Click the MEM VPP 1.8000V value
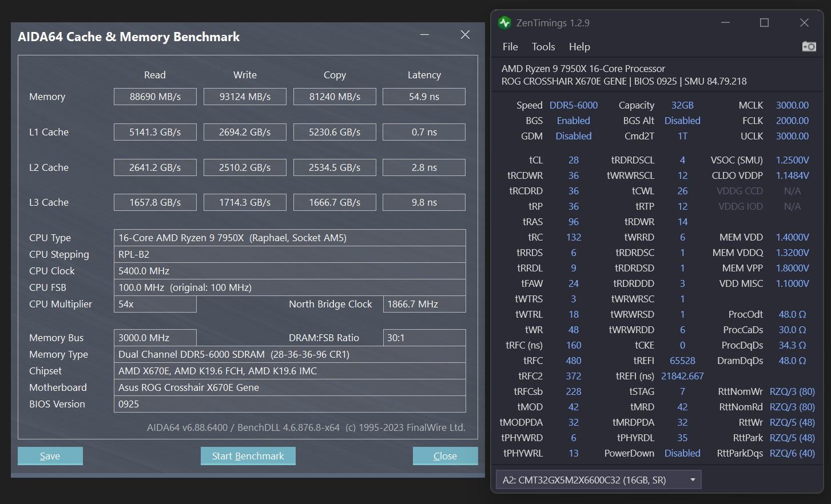The image size is (831, 504). (x=792, y=268)
